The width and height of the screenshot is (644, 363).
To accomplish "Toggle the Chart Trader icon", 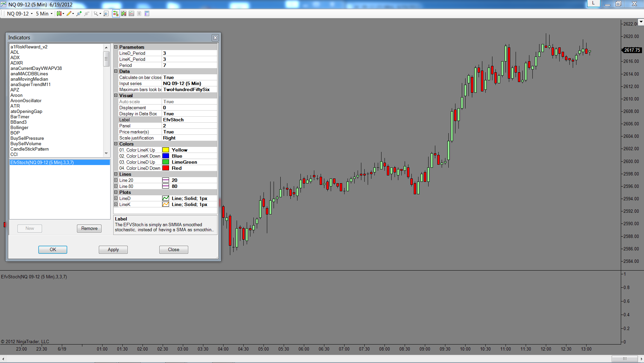I will point(116,13).
